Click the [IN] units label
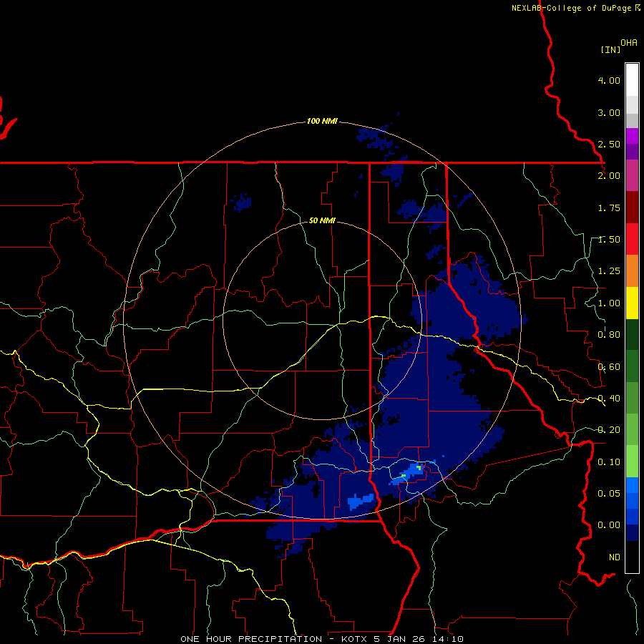 pos(610,49)
